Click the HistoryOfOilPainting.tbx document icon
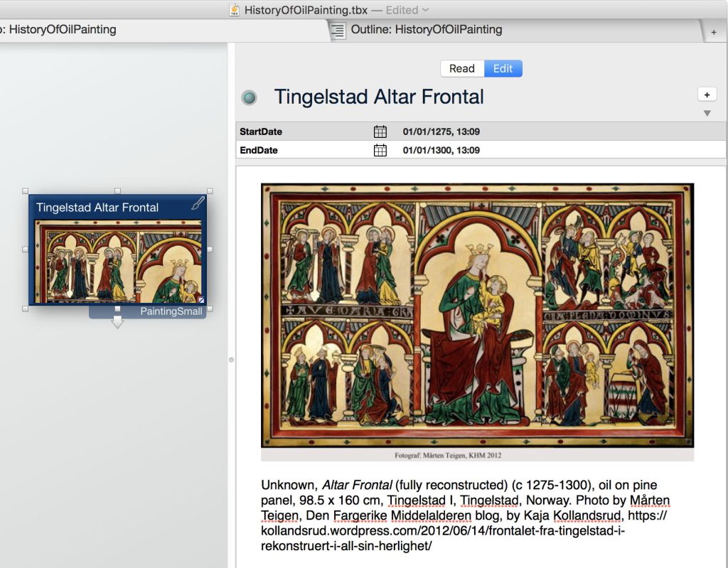This screenshot has width=728, height=568. coord(235,10)
